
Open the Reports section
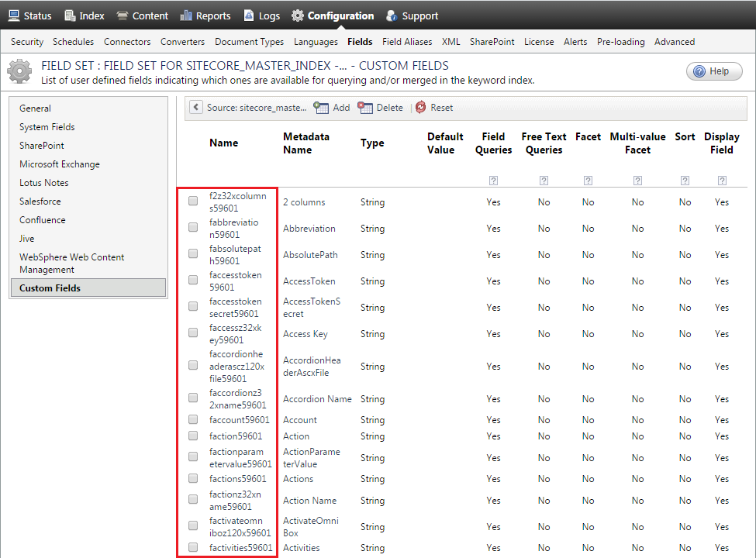click(205, 15)
